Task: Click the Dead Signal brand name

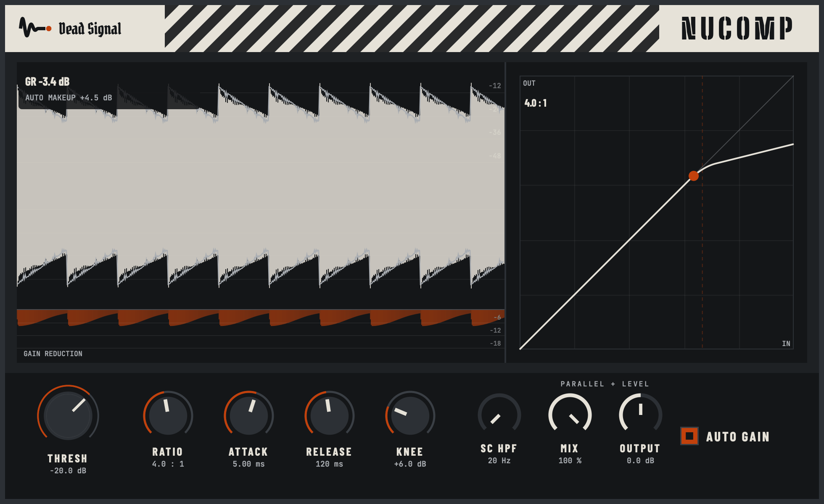Action: pos(90,29)
